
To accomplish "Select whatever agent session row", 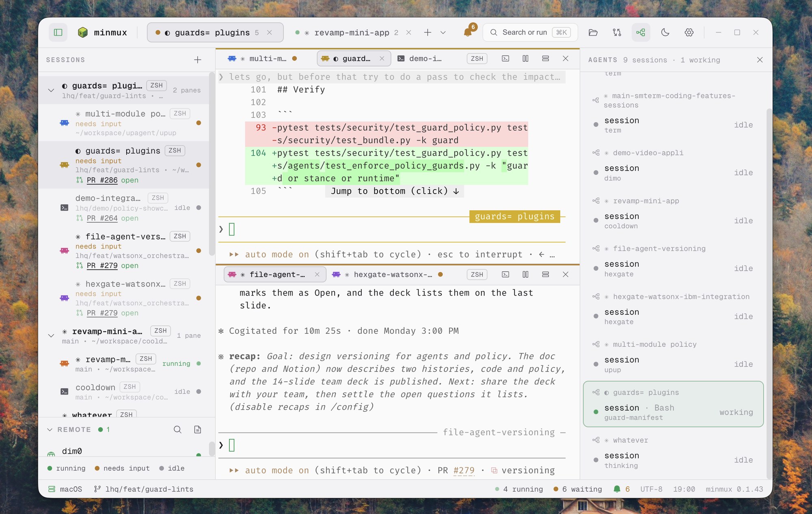I will point(674,460).
